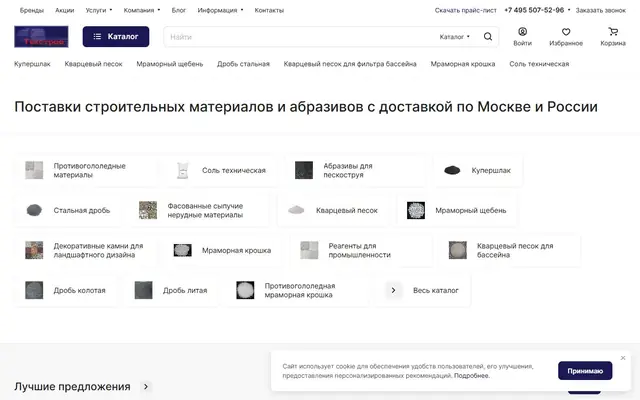Image resolution: width=640 pixels, height=400 pixels.
Task: Open Кварцевый песок in quick links bar
Action: (93, 64)
